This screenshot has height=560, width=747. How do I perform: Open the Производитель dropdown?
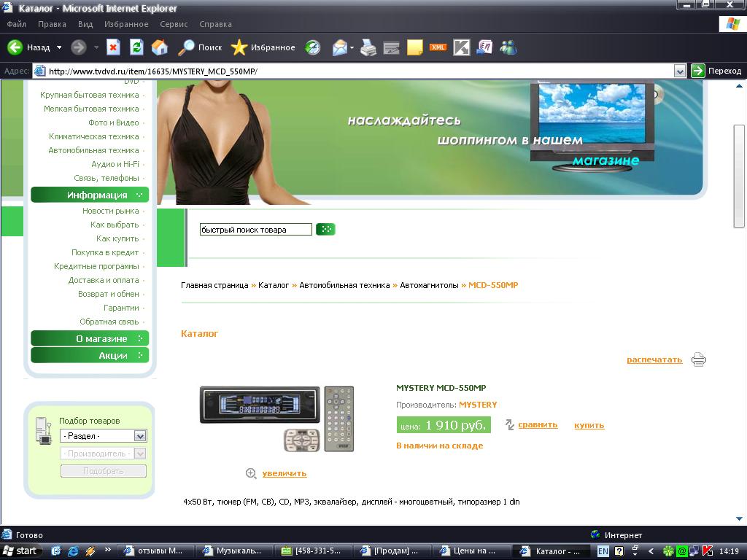(139, 454)
